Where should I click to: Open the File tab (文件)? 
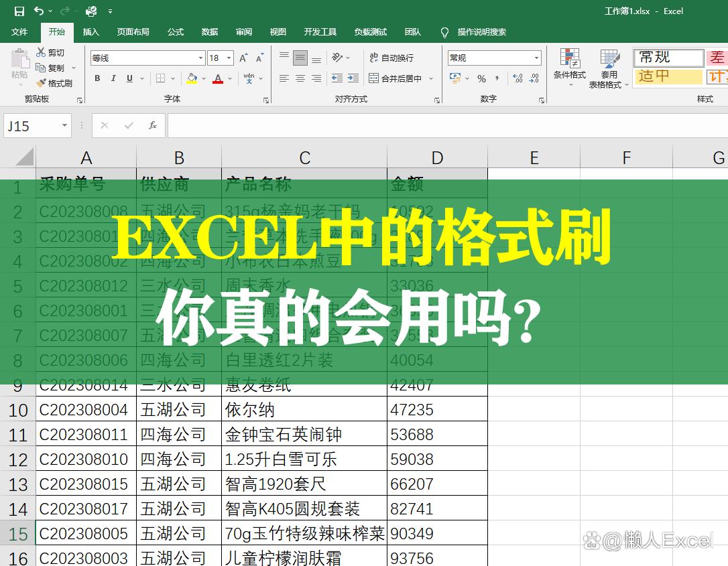pos(19,31)
